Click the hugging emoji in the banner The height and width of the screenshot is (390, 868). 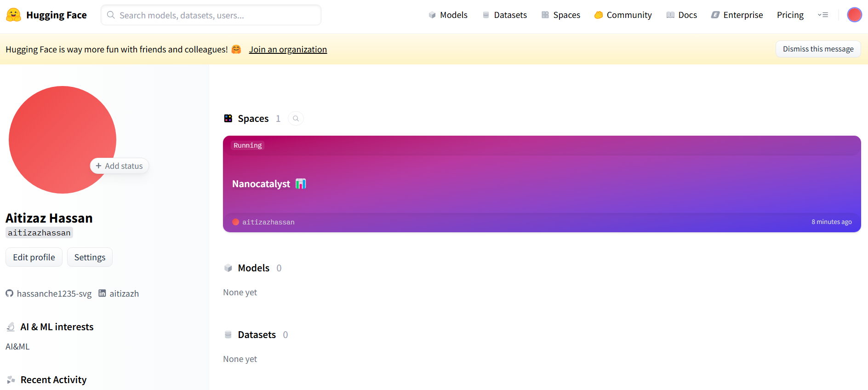[x=236, y=49]
